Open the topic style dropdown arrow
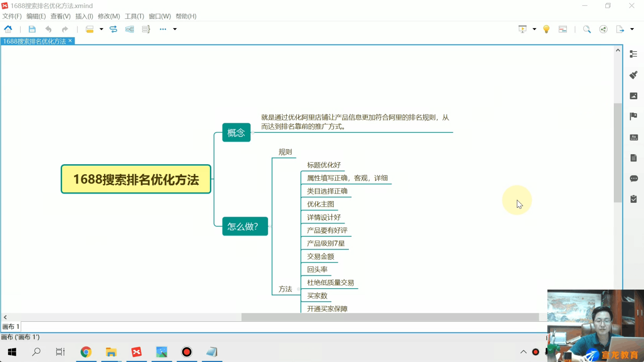644x362 pixels. tap(101, 29)
